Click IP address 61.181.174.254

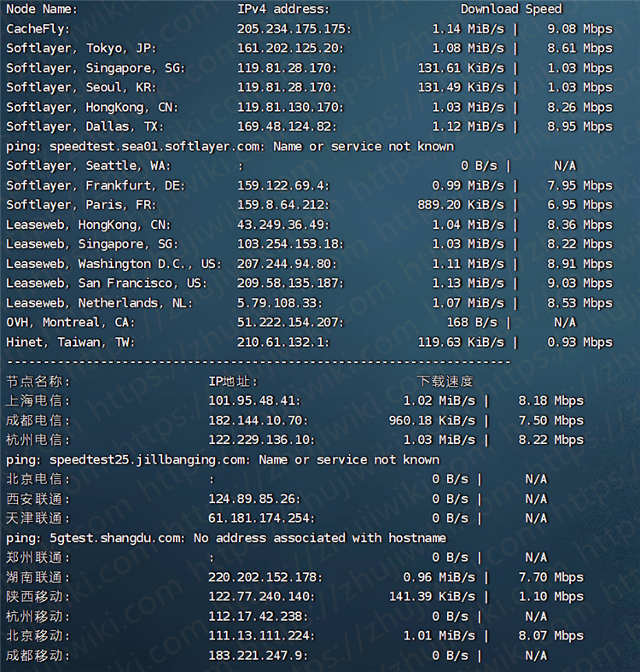[262, 518]
